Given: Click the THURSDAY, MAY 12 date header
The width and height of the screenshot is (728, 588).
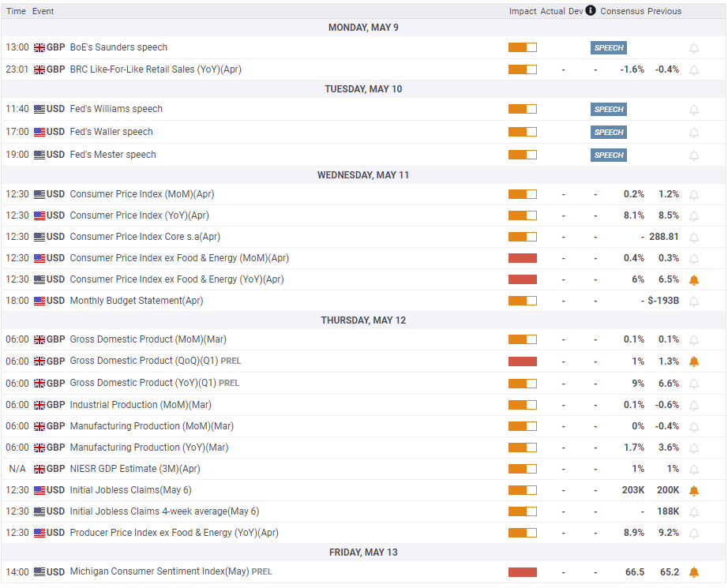Looking at the screenshot, I should click(x=363, y=320).
